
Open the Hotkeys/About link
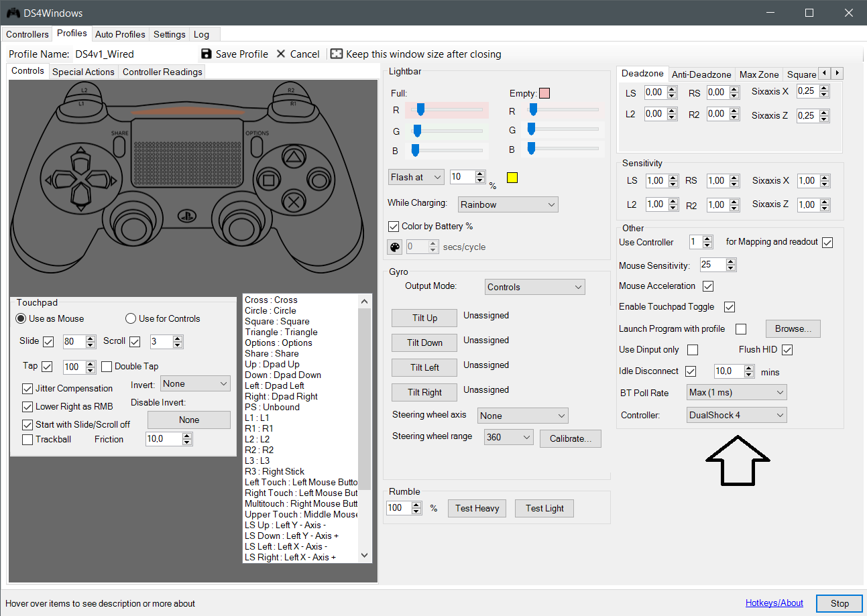[x=774, y=603]
